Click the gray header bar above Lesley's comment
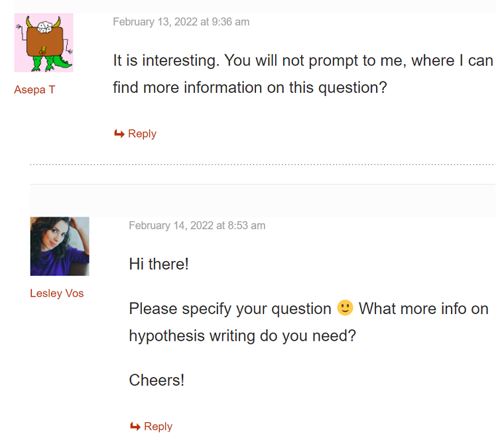 coord(263,201)
